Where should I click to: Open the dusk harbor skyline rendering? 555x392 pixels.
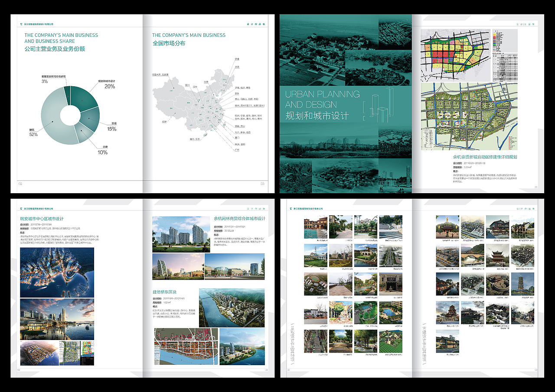tap(57, 319)
